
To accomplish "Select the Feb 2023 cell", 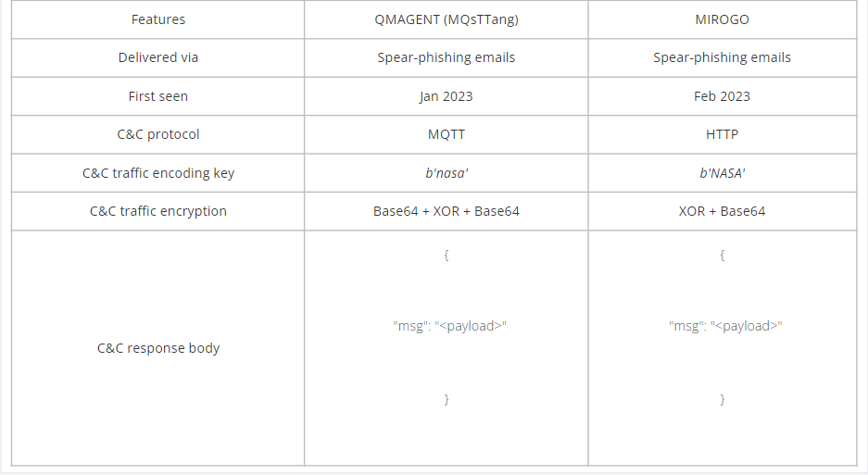I will point(722,96).
